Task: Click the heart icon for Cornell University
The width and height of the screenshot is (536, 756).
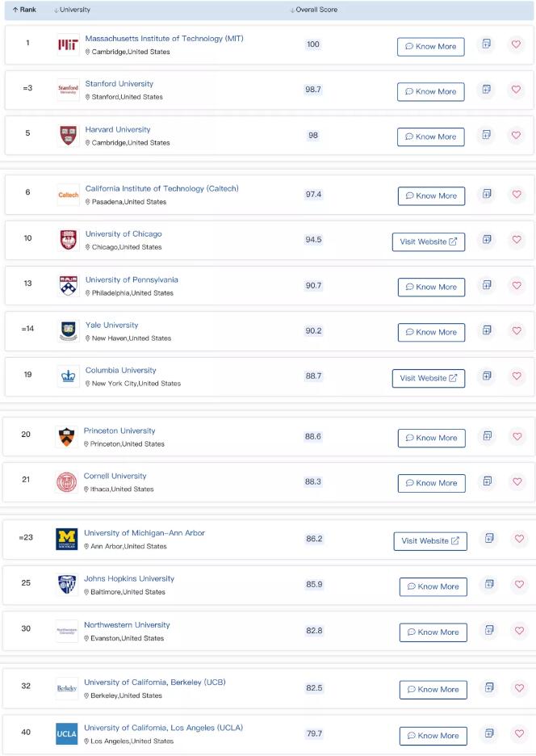Action: pos(517,481)
